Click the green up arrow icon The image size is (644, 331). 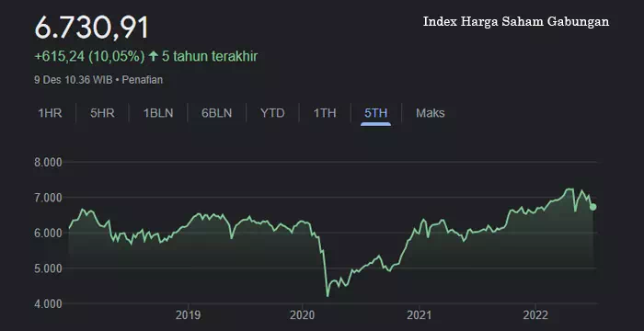(x=154, y=56)
